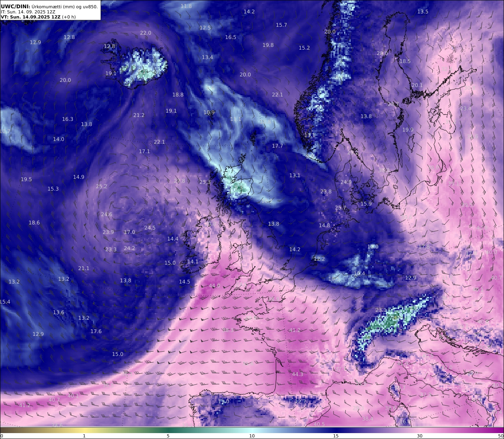This screenshot has width=504, height=439.
Task: Click the colour bar tick label 5
Action: coord(168,436)
